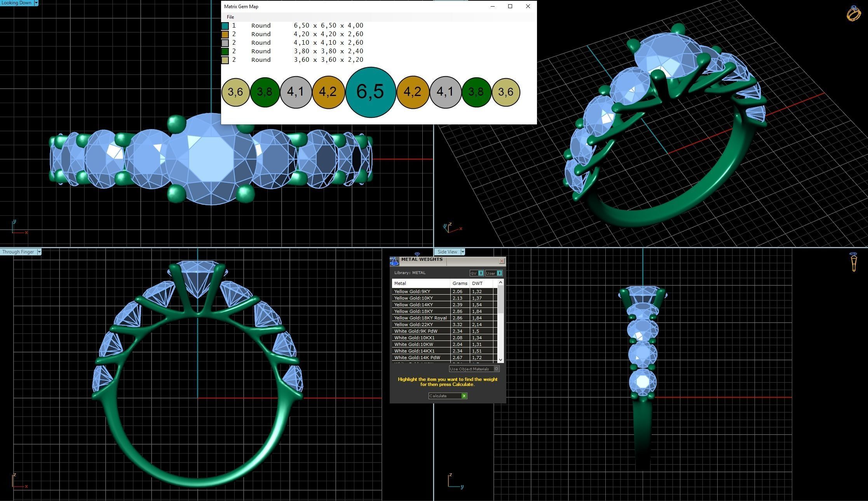The width and height of the screenshot is (868, 501).
Task: Select the Yellow Gold:18KY Royal row
Action: tap(444, 318)
